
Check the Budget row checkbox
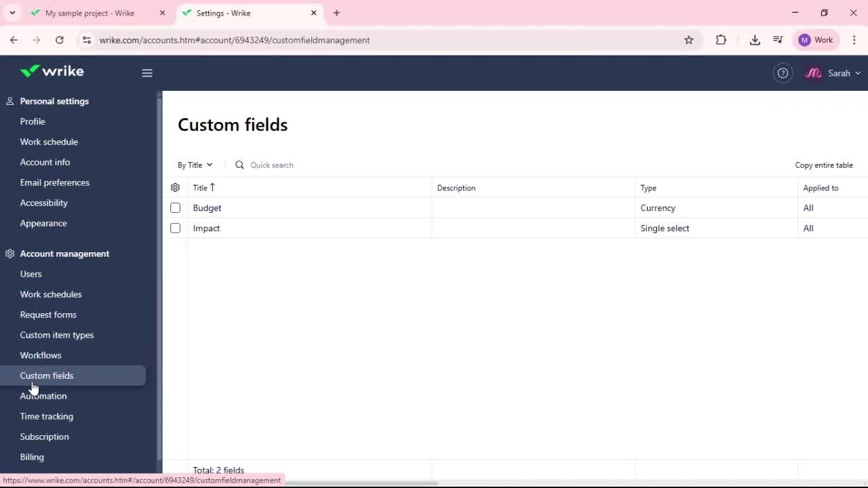[175, 208]
